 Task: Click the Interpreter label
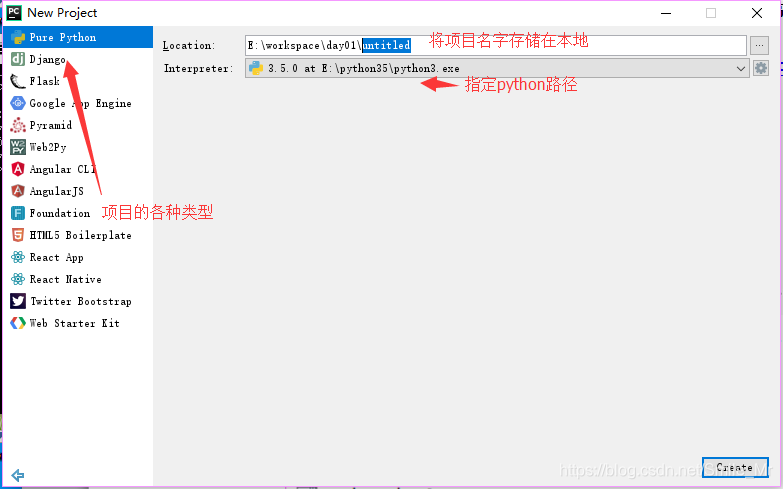point(198,68)
